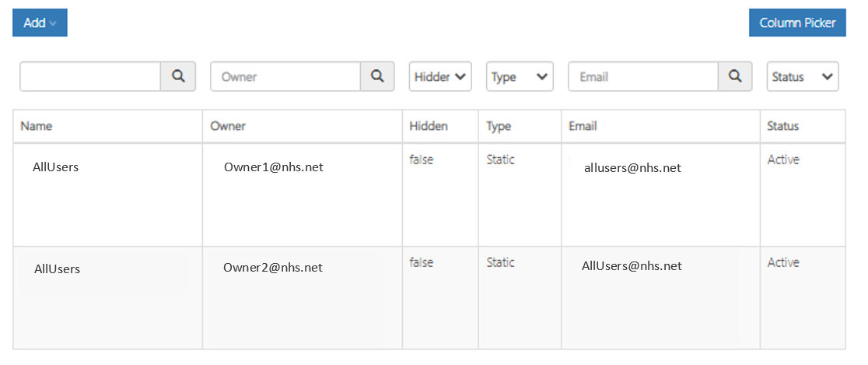
Task: Click the Owner1@nhs.net owner cell
Action: [x=274, y=167]
